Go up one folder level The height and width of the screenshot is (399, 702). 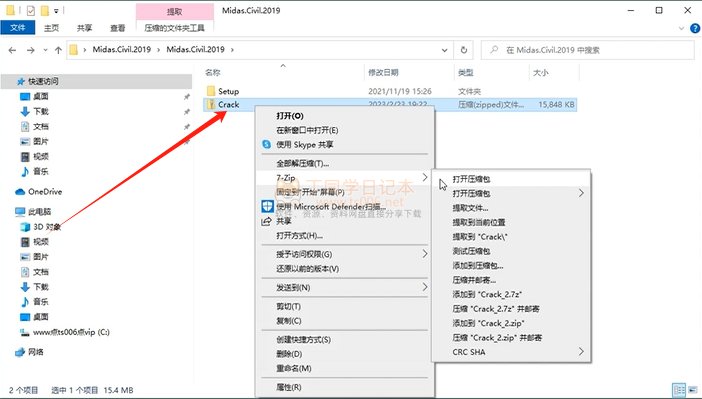tap(58, 50)
